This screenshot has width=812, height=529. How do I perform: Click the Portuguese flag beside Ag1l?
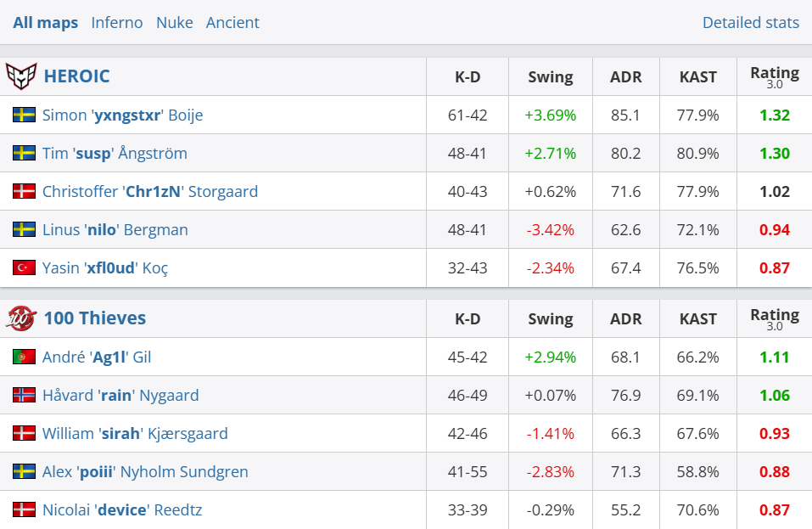coord(24,357)
